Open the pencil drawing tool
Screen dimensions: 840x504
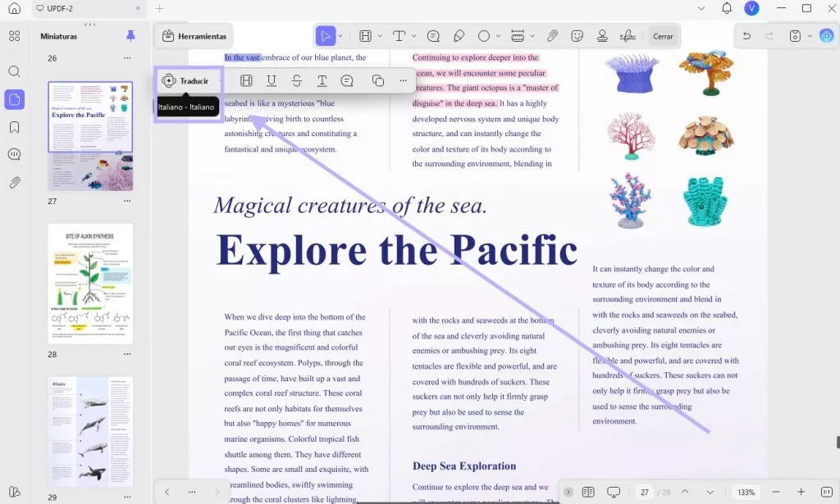pyautogui.click(x=459, y=36)
